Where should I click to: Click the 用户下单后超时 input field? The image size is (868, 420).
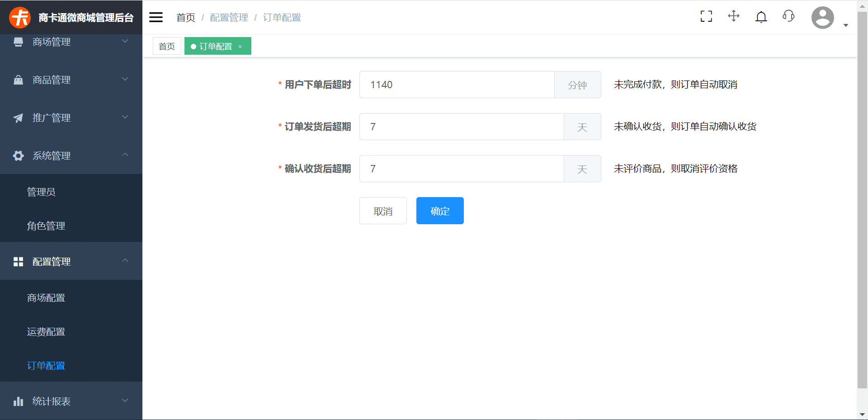point(457,85)
